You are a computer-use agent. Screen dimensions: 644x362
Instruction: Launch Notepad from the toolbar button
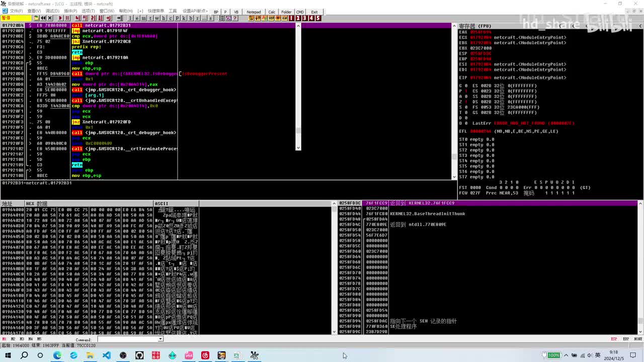(254, 12)
